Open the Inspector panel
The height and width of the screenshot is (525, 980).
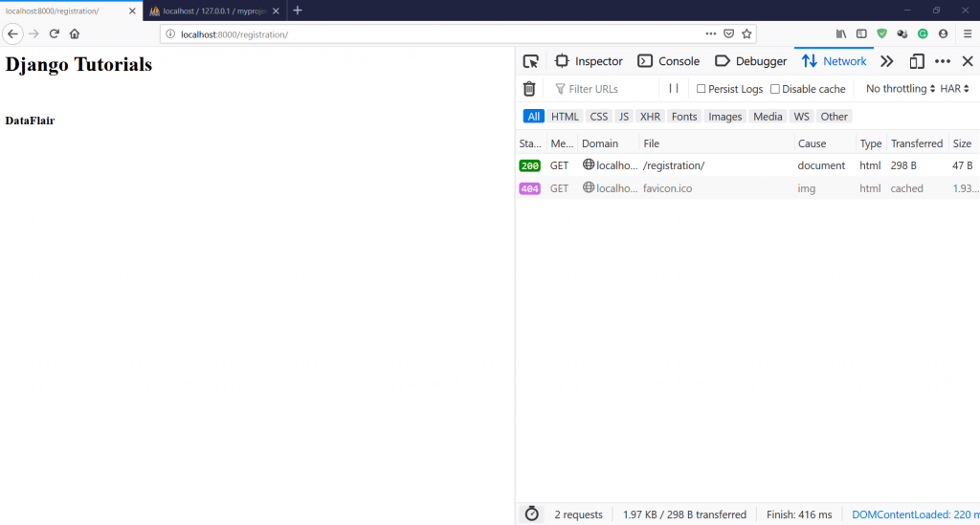[589, 61]
